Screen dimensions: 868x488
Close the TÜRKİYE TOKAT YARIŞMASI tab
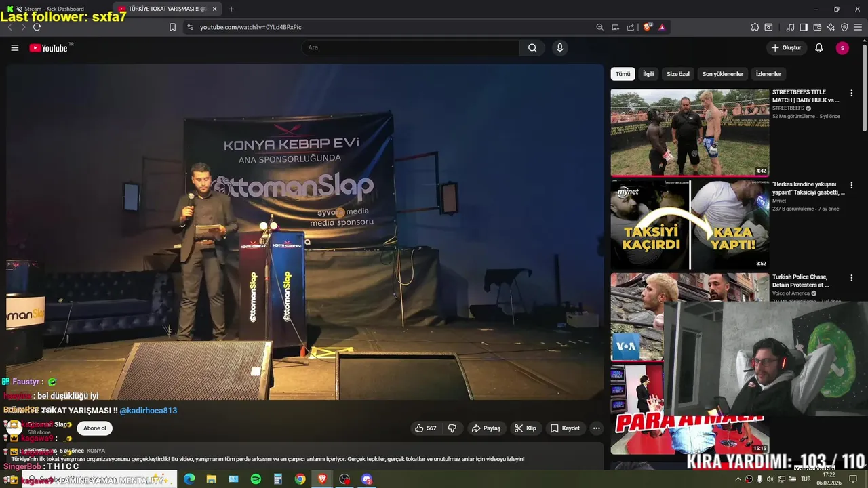pos(215,9)
